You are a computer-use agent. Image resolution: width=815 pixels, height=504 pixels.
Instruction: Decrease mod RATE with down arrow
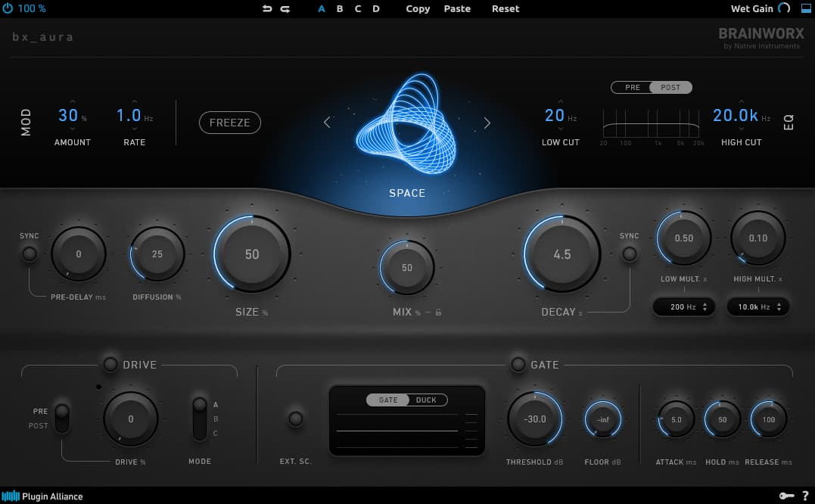135,129
